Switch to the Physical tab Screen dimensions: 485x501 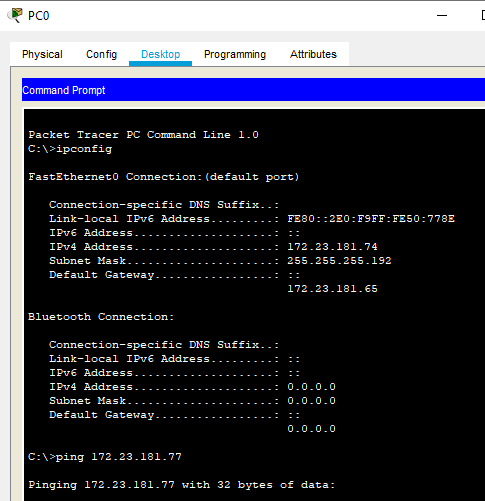coord(42,54)
